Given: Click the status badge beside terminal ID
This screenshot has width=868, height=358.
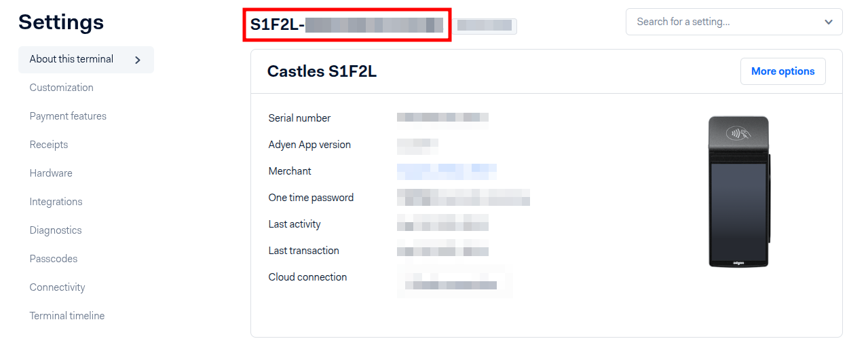Looking at the screenshot, I should click(x=485, y=26).
